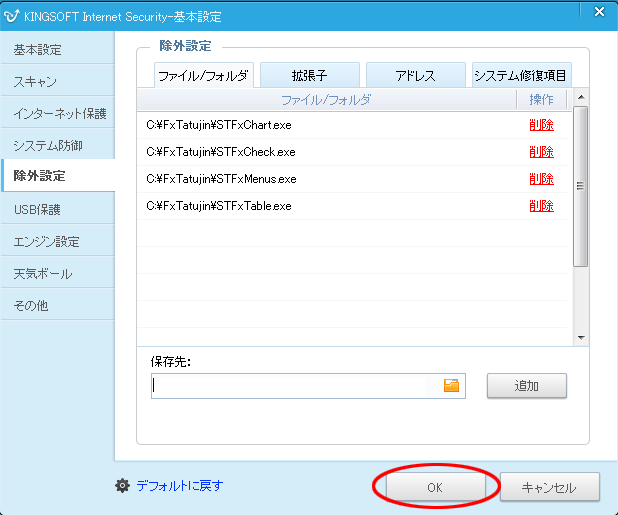618x515 pixels.
Task: Click the exclusion list scrollbar thumb
Action: point(581,186)
